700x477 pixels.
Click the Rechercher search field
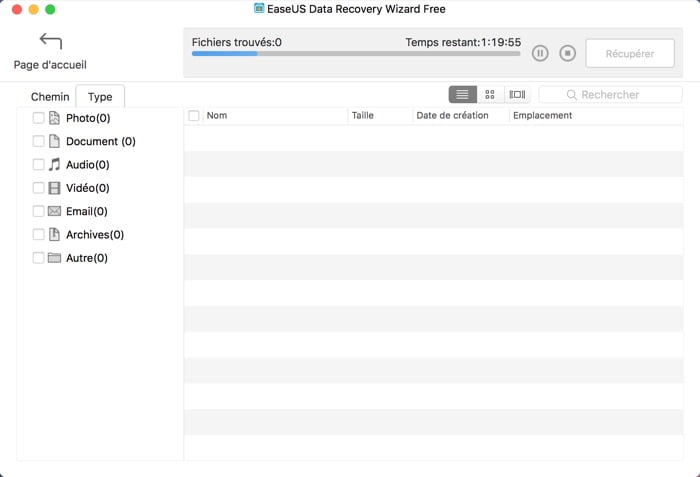pos(611,95)
